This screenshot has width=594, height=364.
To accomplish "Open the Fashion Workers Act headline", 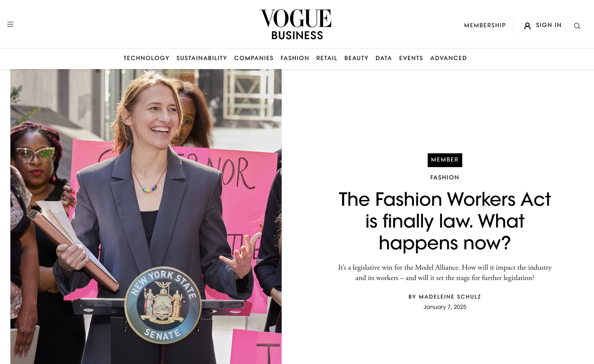I will (445, 221).
